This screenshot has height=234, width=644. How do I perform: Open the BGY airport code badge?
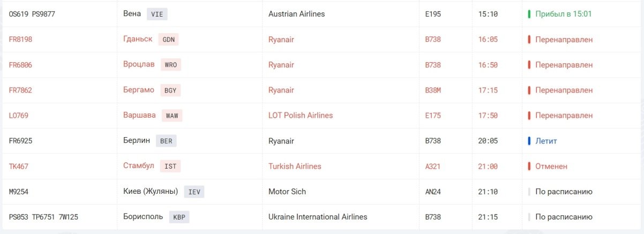(170, 90)
